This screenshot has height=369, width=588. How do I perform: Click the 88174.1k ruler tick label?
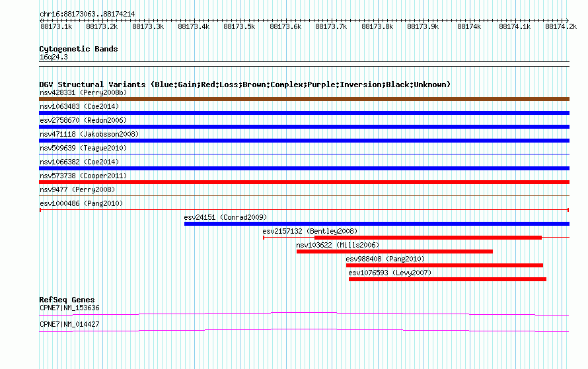coord(515,26)
